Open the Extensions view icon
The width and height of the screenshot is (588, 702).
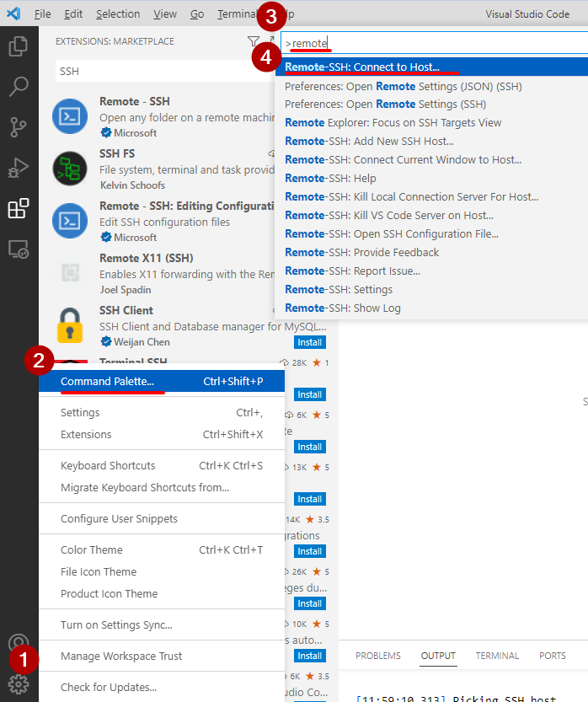point(19,209)
